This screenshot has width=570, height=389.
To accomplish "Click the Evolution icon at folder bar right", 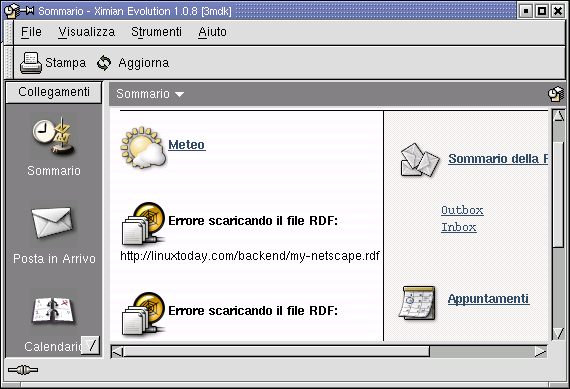I will click(555, 94).
